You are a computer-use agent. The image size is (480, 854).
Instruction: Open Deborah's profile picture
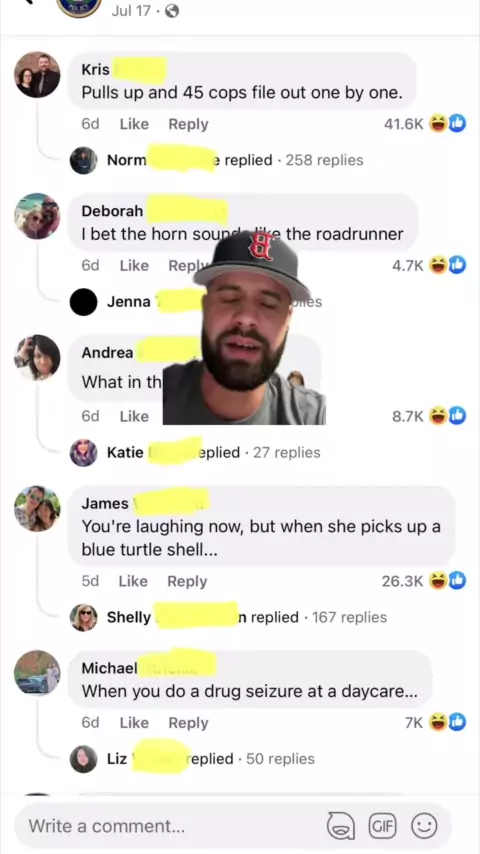tap(37, 216)
